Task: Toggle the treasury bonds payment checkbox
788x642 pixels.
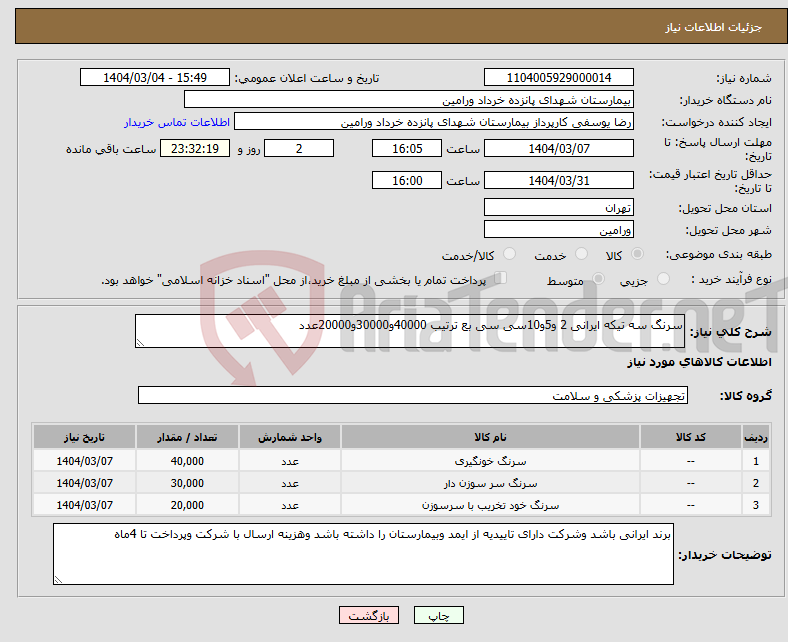Action: (500, 278)
